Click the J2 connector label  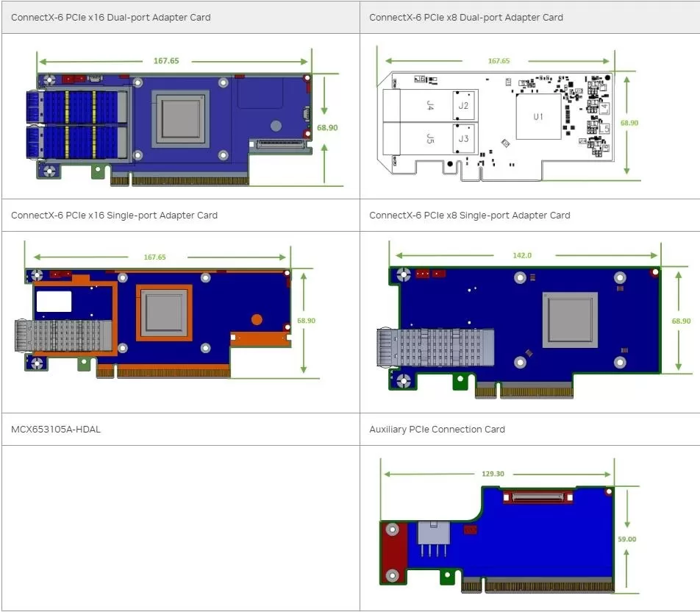(463, 105)
